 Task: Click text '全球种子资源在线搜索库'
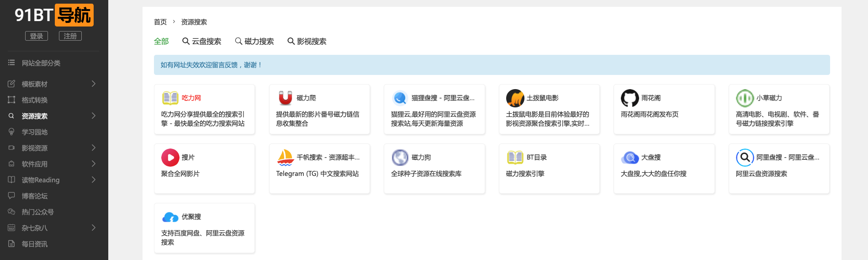click(426, 174)
